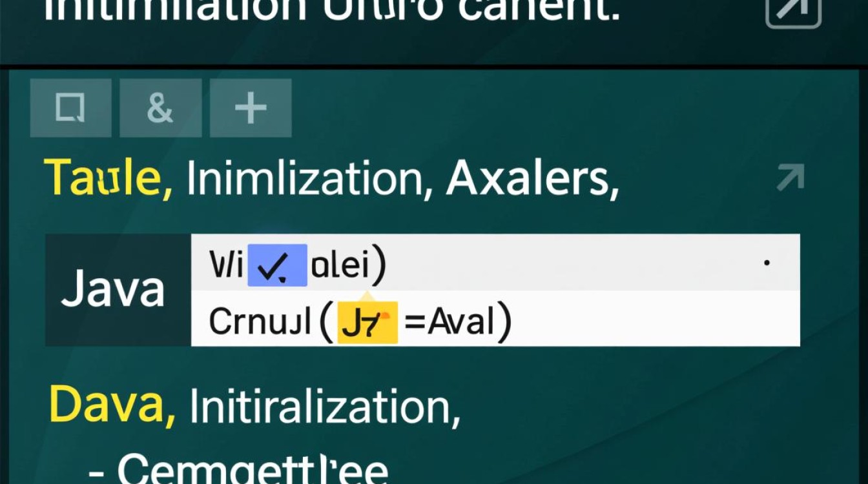
Task: Click the "Java" label tab
Action: click(x=113, y=290)
